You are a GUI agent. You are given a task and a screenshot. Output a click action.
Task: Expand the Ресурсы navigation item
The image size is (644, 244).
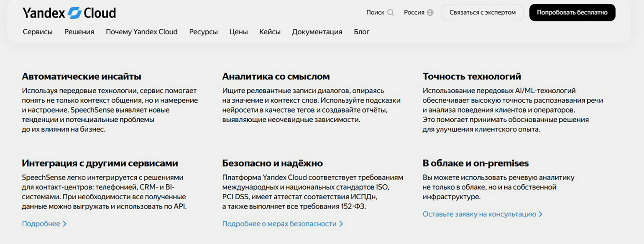(203, 32)
